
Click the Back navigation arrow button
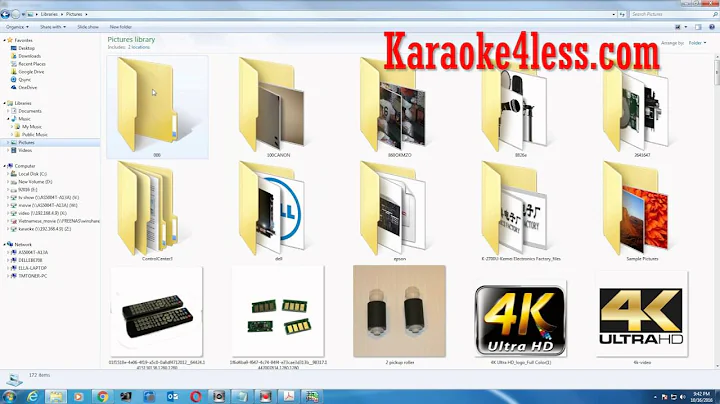tap(5, 14)
